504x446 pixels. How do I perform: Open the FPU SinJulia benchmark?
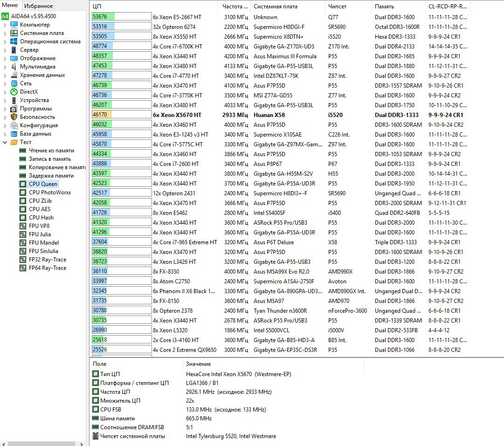[x=43, y=251]
